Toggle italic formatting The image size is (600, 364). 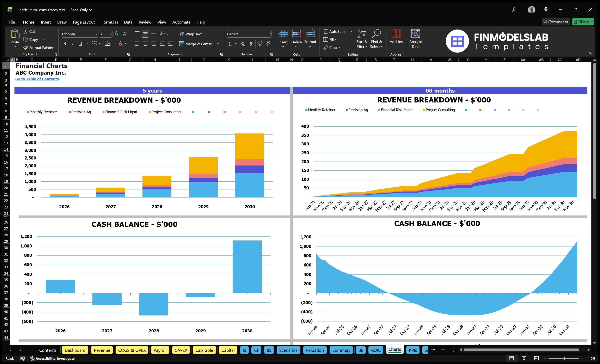coord(72,44)
